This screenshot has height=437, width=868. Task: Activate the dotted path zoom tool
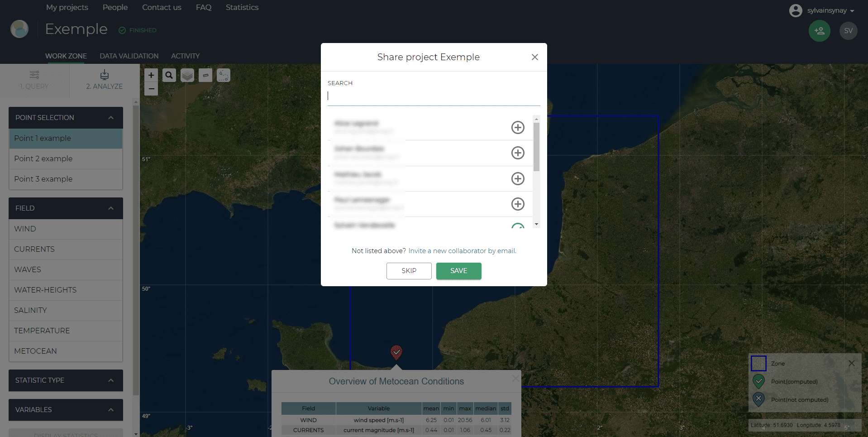coord(224,75)
